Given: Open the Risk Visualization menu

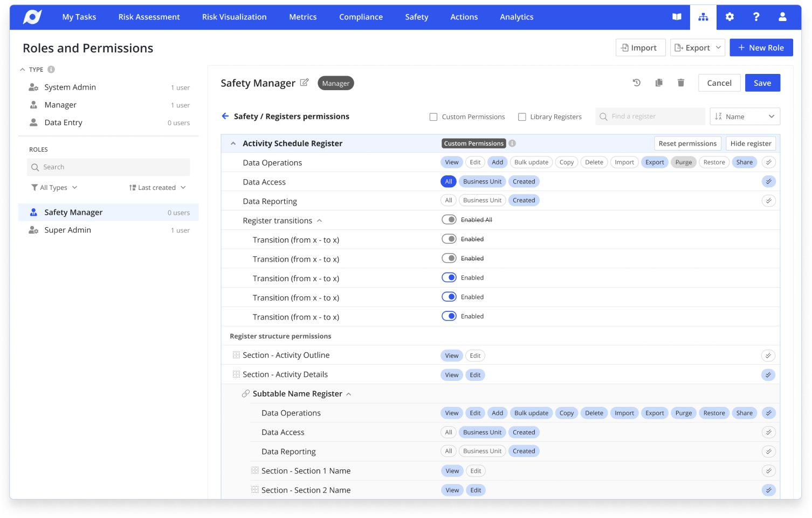Looking at the screenshot, I should pyautogui.click(x=234, y=17).
